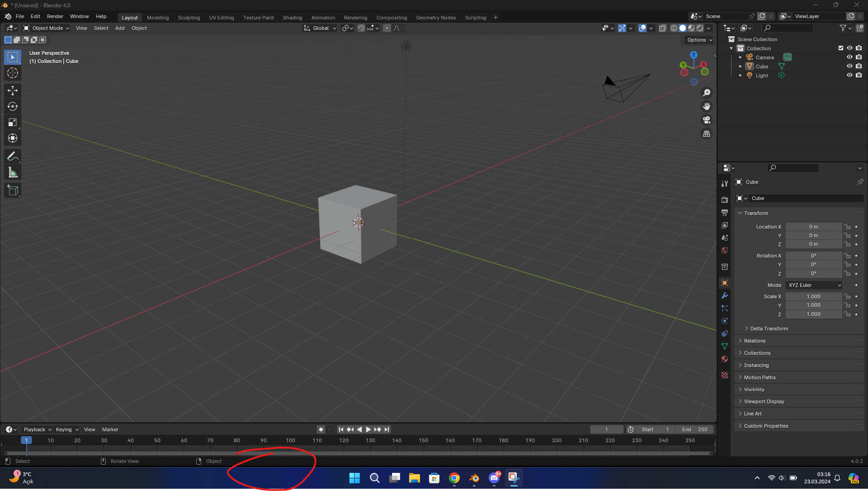Click Scale X value slider field
Screen dimensions: 868x491
[x=814, y=296]
